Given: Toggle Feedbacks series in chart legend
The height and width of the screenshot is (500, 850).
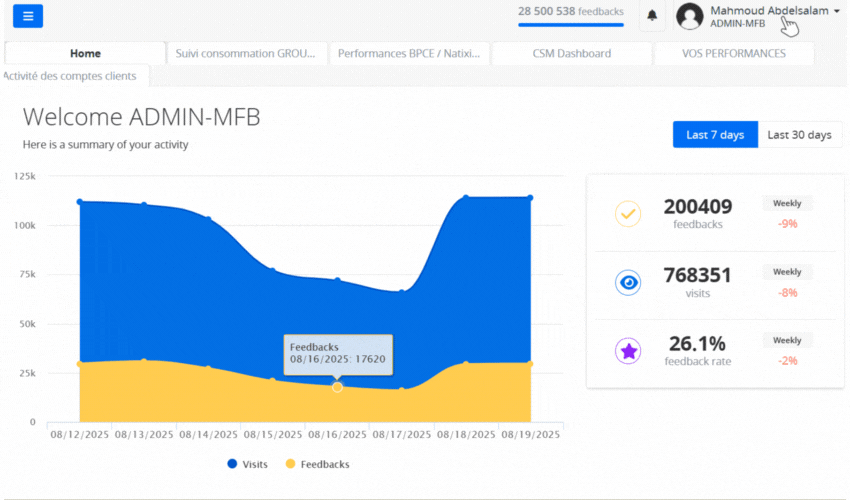Looking at the screenshot, I should 317,464.
